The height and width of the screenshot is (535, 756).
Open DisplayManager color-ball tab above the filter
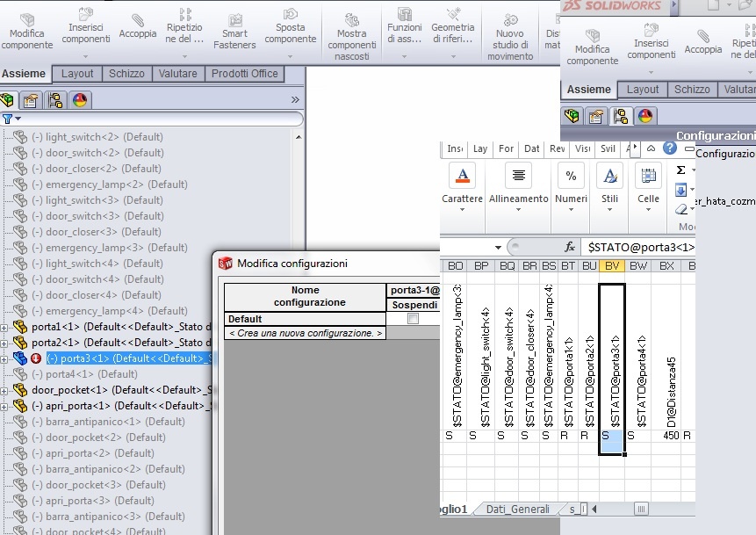[x=80, y=100]
